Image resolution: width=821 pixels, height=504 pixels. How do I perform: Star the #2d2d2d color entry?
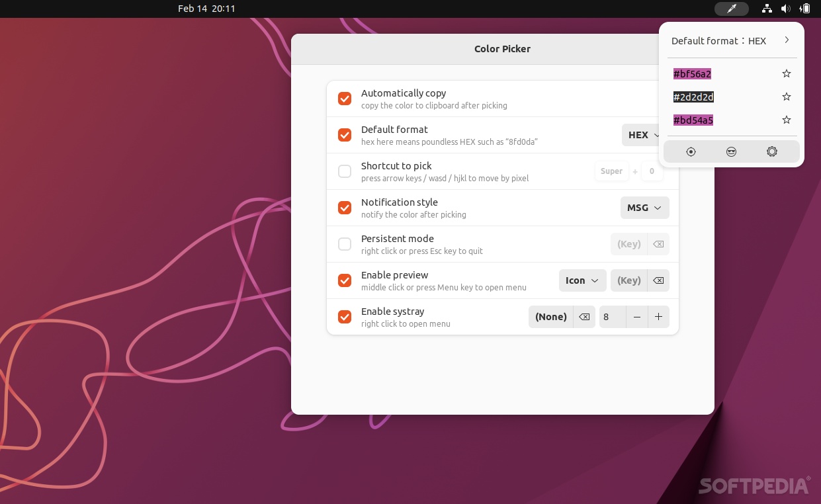click(786, 97)
